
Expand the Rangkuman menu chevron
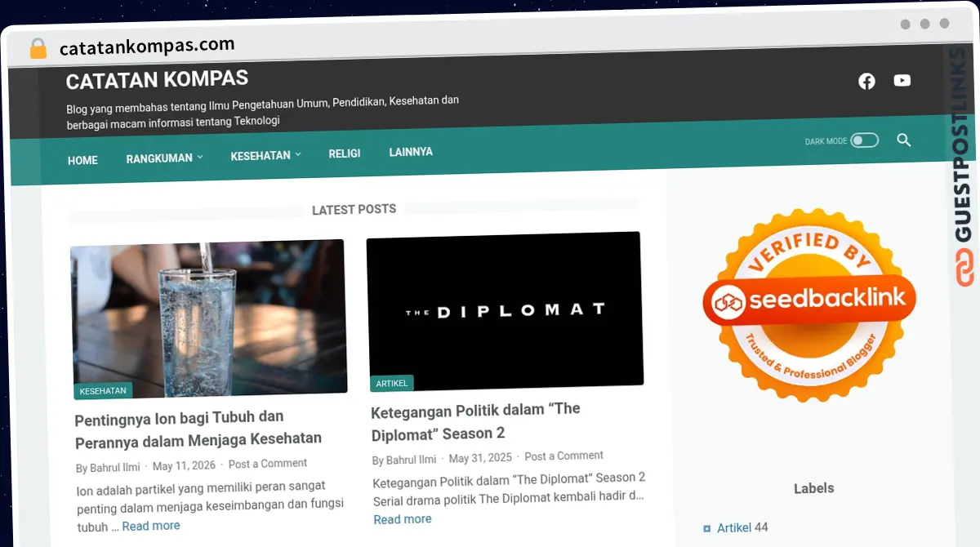[x=200, y=157]
